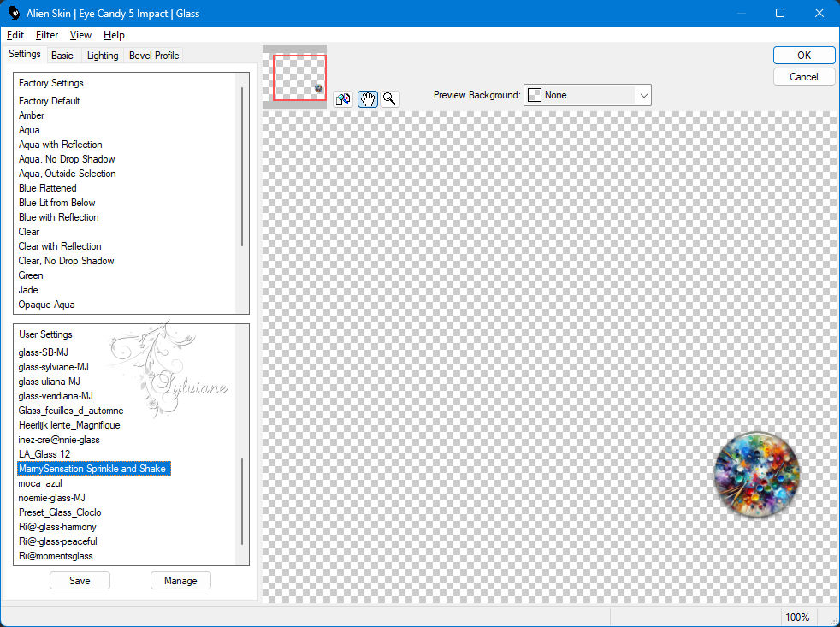Select the magnifier zoom tool

click(x=390, y=99)
